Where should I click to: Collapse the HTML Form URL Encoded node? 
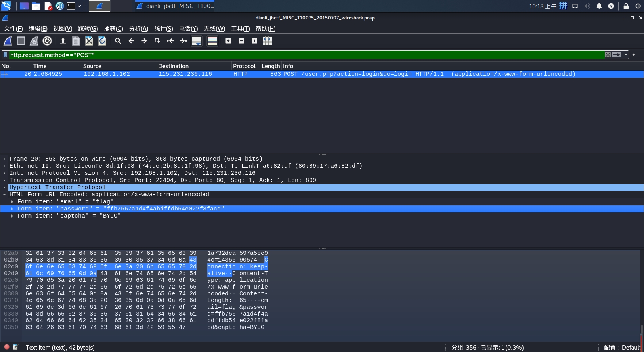point(4,195)
